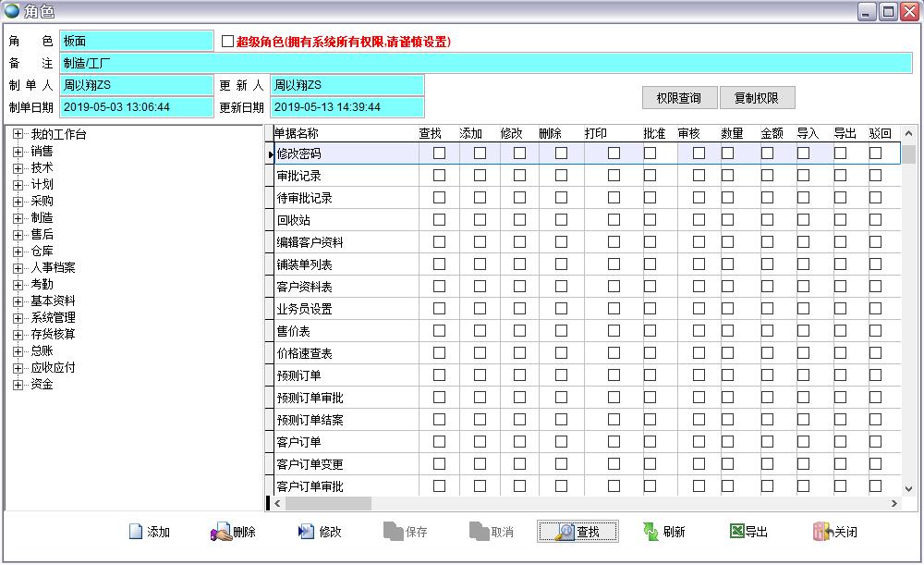The height and width of the screenshot is (565, 924).
Task: Click the 删除 (Delete) icon in bottom toolbar
Action: 221,532
